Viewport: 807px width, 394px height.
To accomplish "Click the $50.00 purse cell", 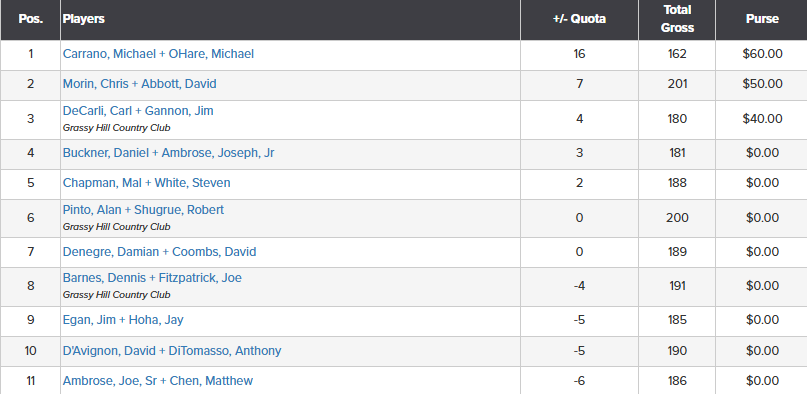I will click(762, 84).
